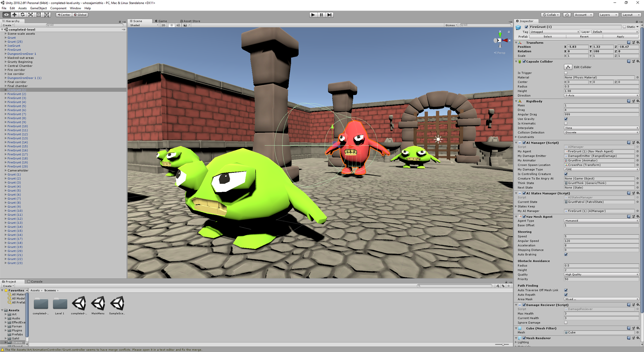The image size is (644, 352).
Task: Select the Rotate tool in toolbar
Action: 22,15
